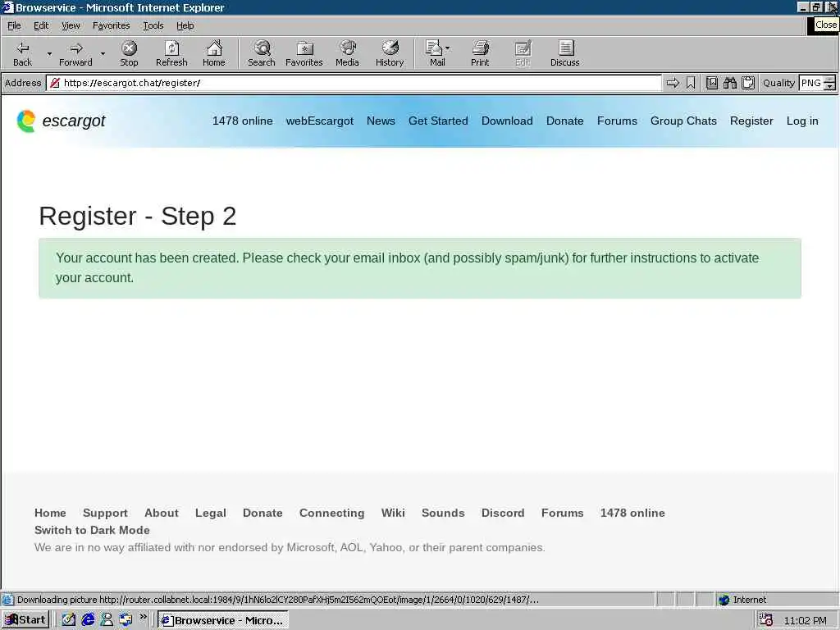This screenshot has height=630, width=840.
Task: Click the scheduler tray icon by clock
Action: pos(766,620)
